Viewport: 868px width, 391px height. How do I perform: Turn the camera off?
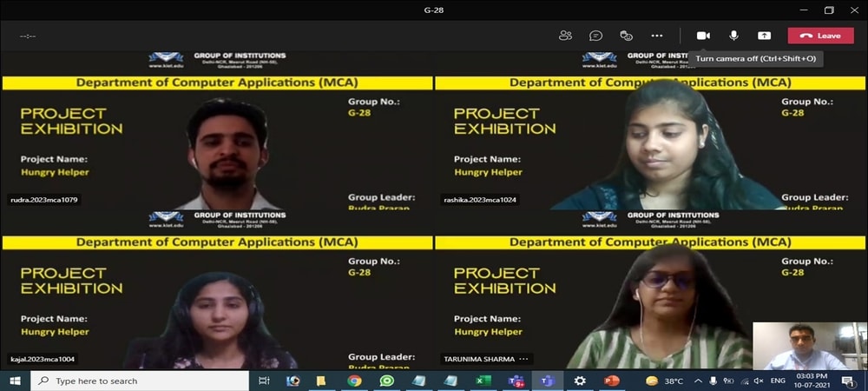click(x=703, y=36)
